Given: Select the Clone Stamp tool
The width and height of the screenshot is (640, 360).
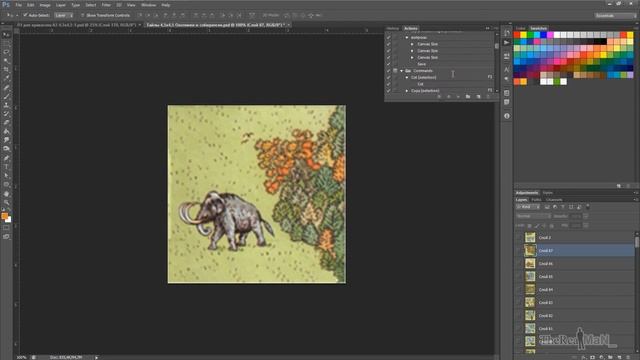Looking at the screenshot, I should 6,105.
